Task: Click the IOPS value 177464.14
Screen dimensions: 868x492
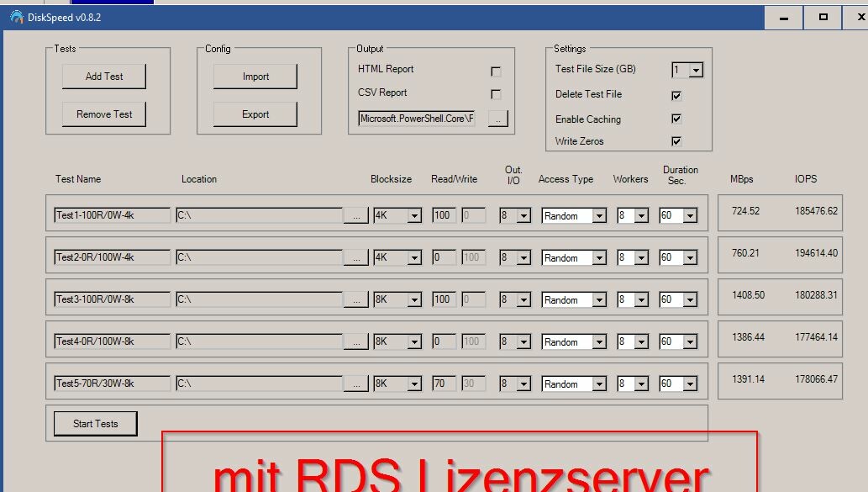Action: point(816,337)
